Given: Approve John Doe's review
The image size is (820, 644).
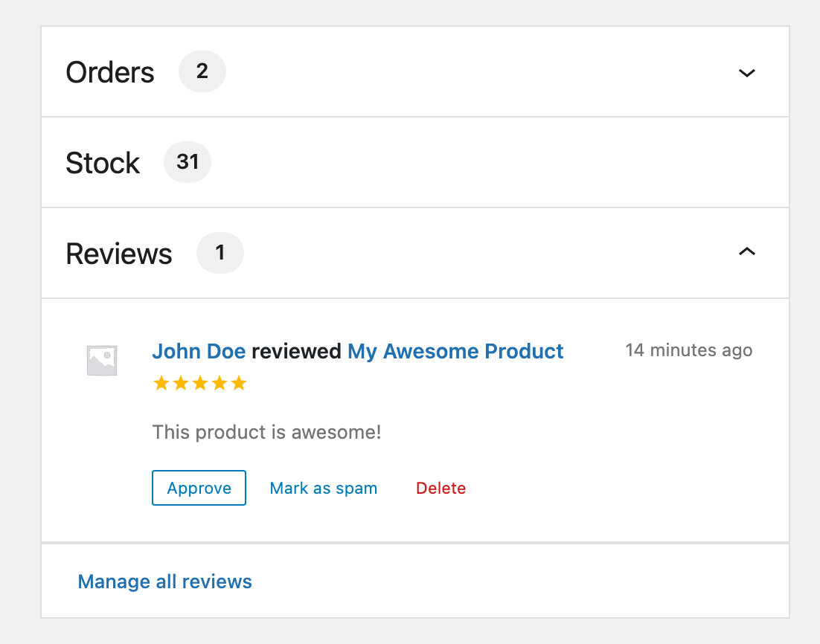Looking at the screenshot, I should (x=199, y=488).
